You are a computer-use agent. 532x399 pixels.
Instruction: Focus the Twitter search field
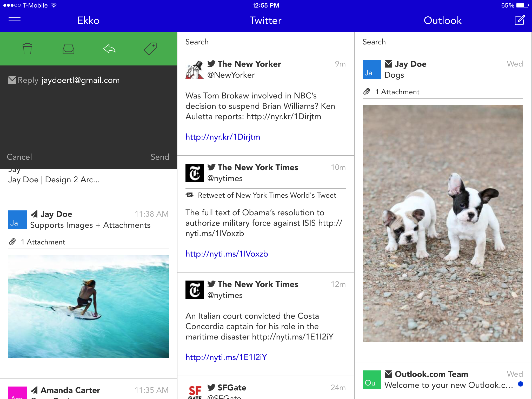(x=265, y=42)
